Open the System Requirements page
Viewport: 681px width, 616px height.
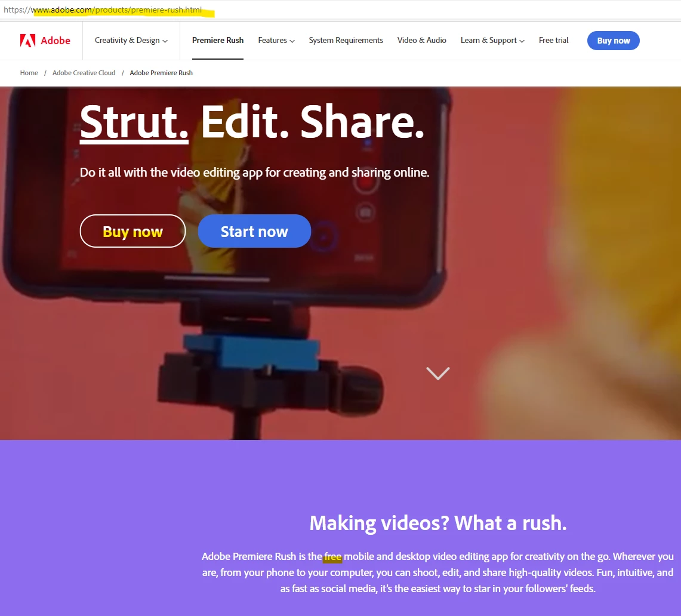(x=346, y=41)
